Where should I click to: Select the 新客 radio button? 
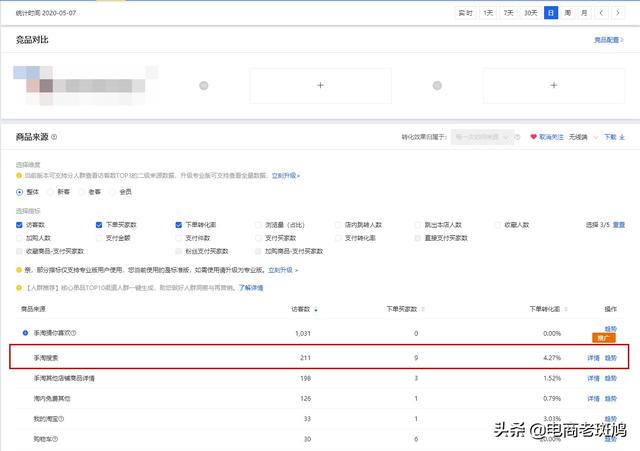(x=52, y=191)
